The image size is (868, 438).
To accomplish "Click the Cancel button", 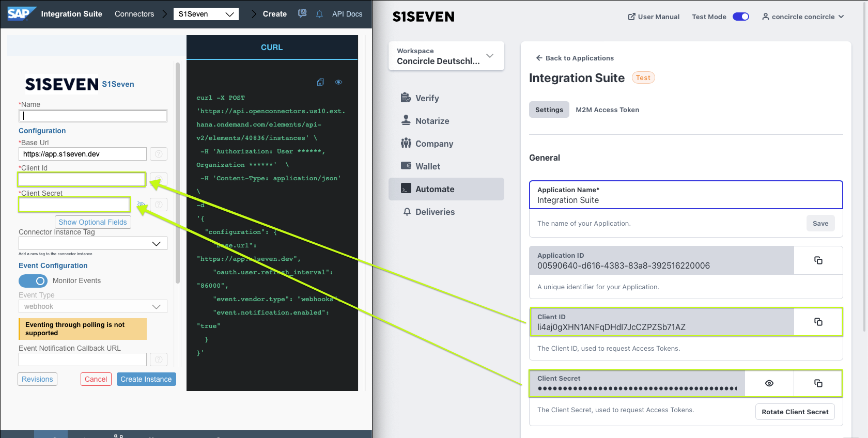I will point(96,379).
